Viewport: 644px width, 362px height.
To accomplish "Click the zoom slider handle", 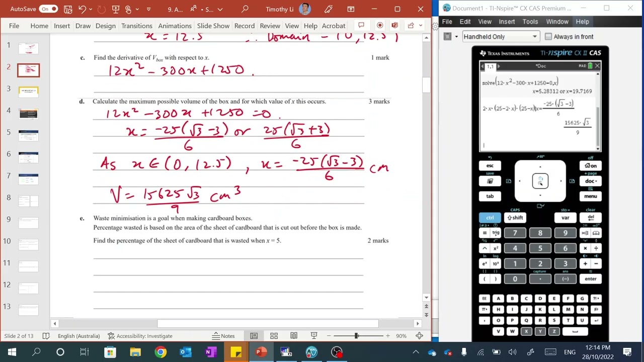I will click(356, 336).
